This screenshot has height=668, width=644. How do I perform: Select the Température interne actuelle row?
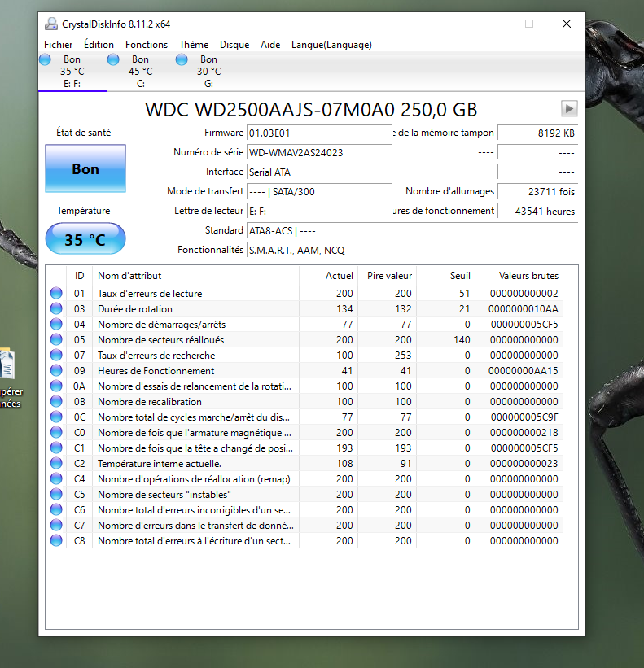pos(304,463)
